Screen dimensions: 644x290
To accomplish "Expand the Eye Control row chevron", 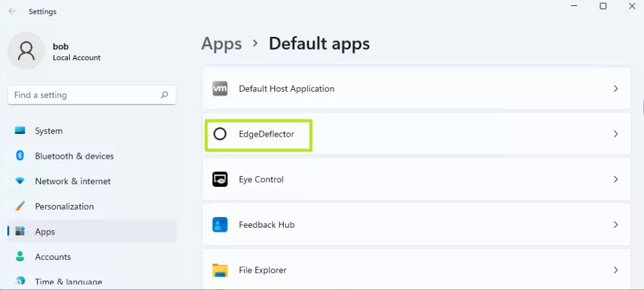I will pos(616,179).
